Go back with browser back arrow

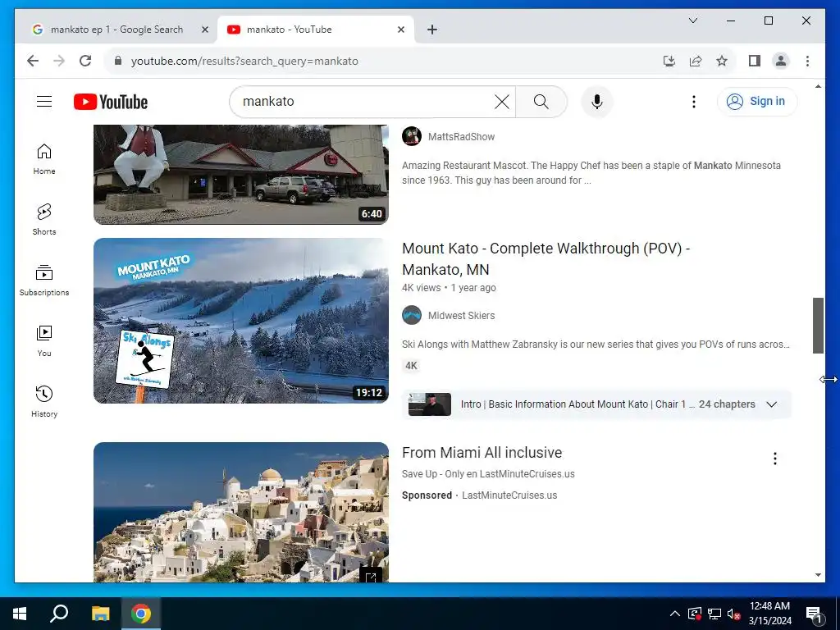[x=33, y=61]
